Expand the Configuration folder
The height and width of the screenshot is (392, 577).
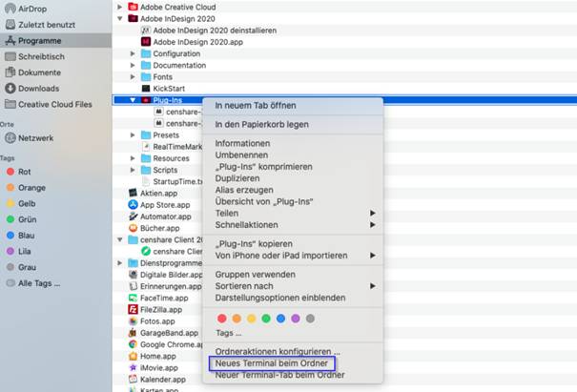coord(133,53)
